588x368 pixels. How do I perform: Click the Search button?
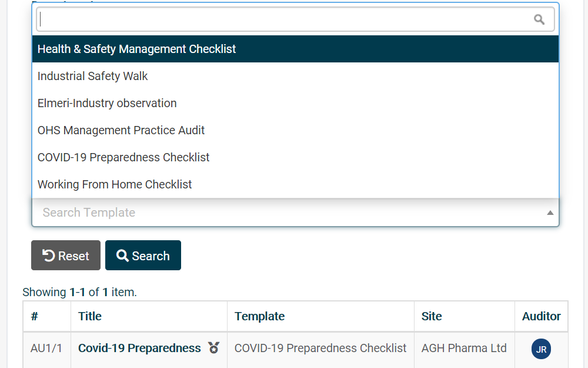pos(143,256)
